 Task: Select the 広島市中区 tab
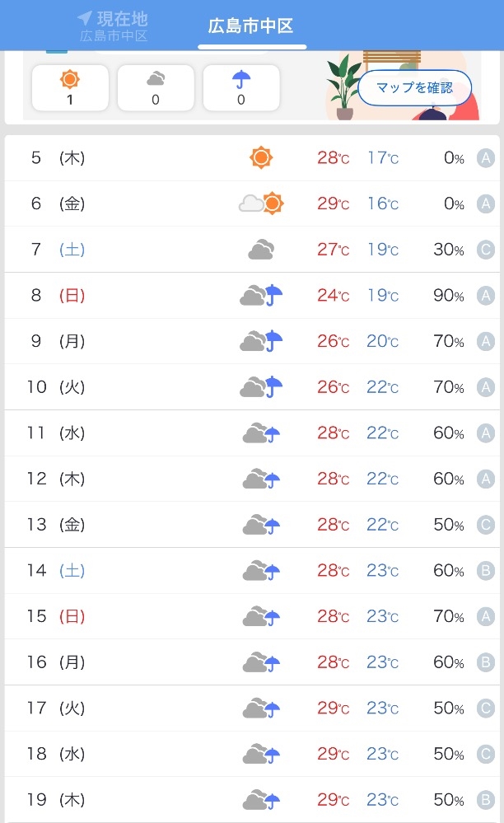point(251,26)
